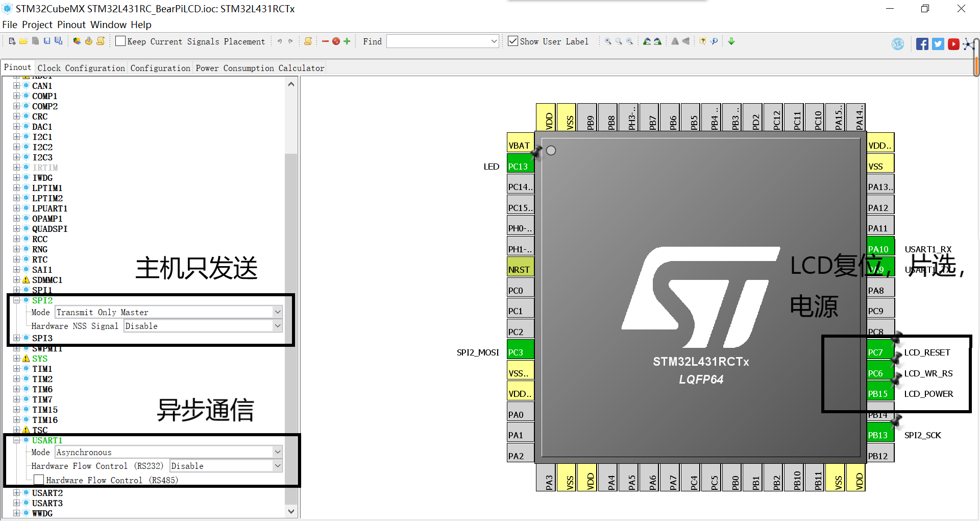Viewport: 980px width, 521px height.
Task: Open an existing project file
Action: pyautogui.click(x=23, y=41)
